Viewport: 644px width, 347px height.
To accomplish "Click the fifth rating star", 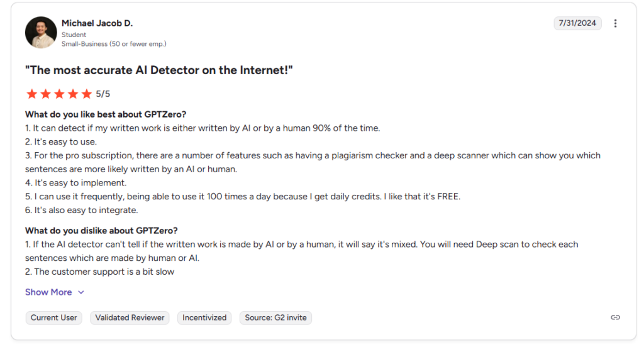I will [87, 94].
